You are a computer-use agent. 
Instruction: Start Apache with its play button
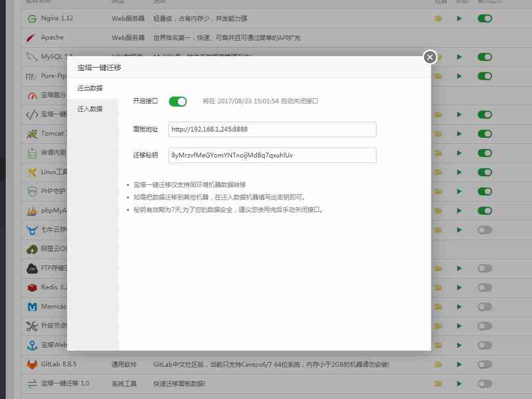pyautogui.click(x=459, y=37)
